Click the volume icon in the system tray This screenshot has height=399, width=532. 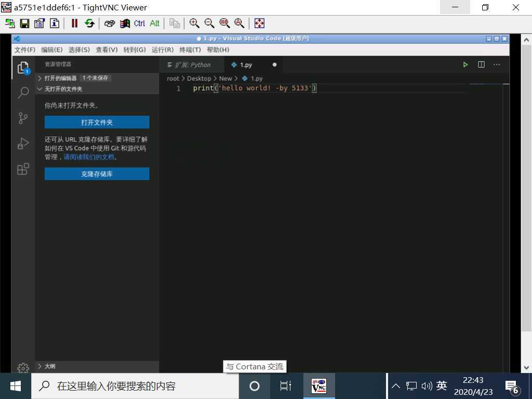427,386
